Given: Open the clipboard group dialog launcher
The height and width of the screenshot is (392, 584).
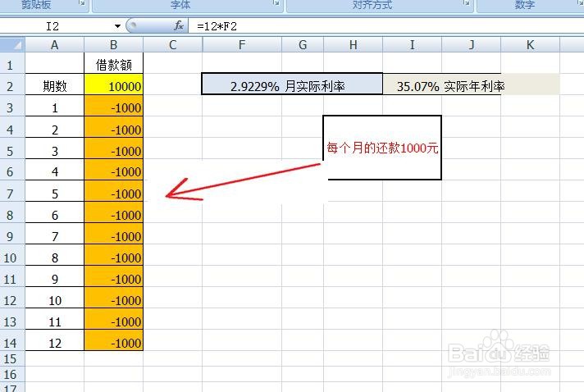Looking at the screenshot, I should 82,3.
